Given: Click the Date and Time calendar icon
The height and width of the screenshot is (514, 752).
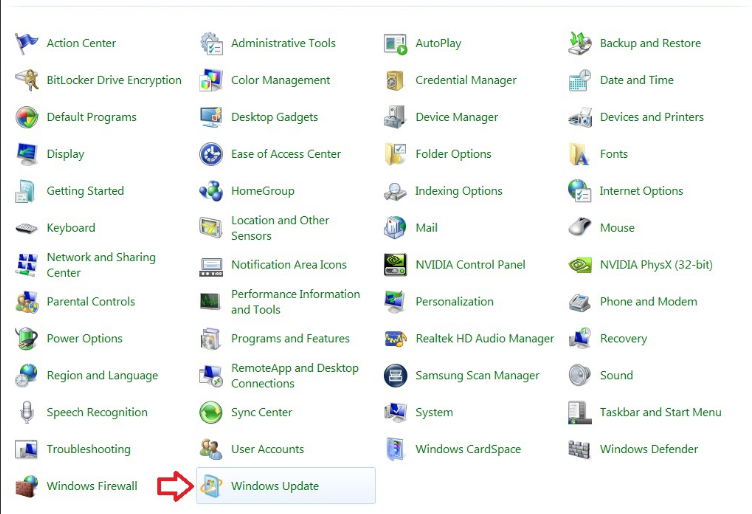Looking at the screenshot, I should pyautogui.click(x=580, y=80).
